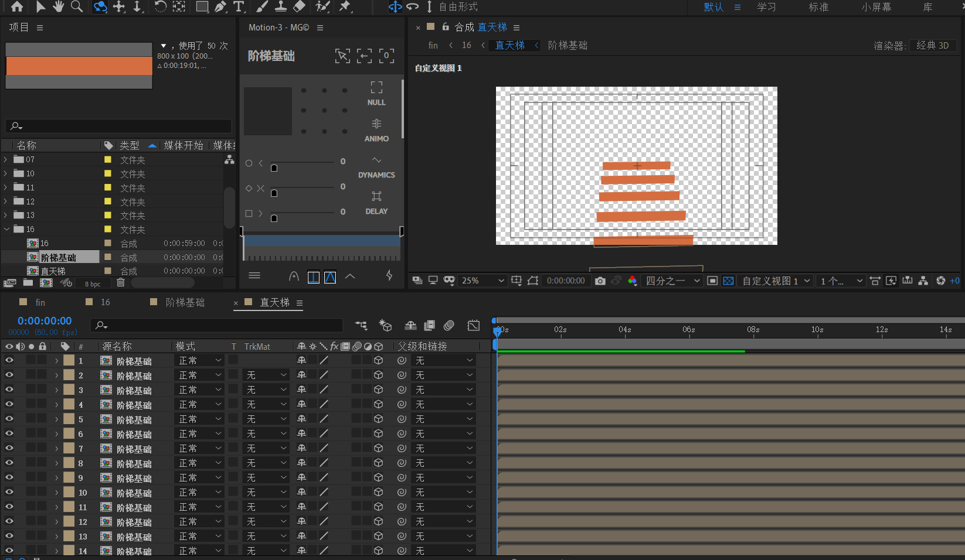This screenshot has height=560, width=965.
Task: Click the 8 bpc color depth button
Action: tap(93, 284)
